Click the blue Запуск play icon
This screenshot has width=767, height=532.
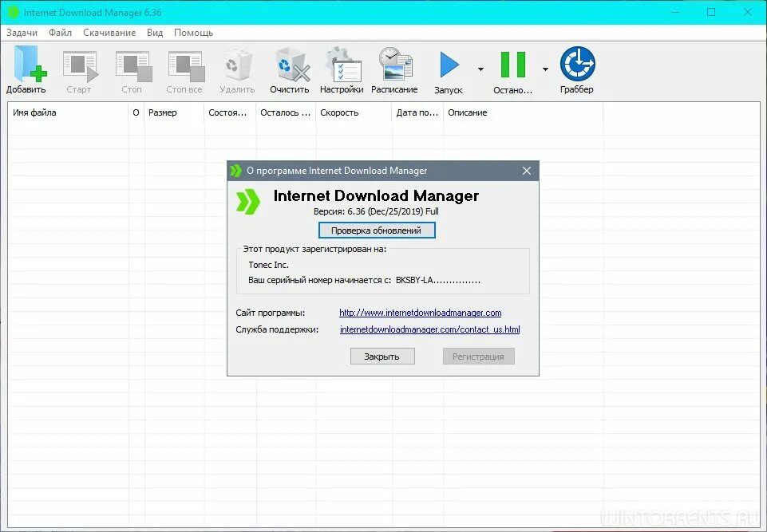(449, 65)
